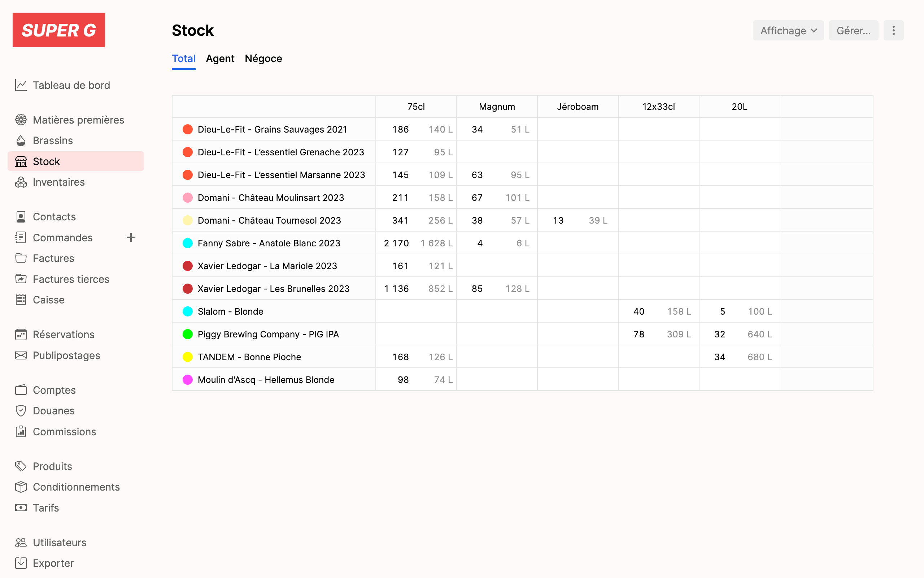Click the Exporter download icon
924x578 pixels.
coord(21,563)
